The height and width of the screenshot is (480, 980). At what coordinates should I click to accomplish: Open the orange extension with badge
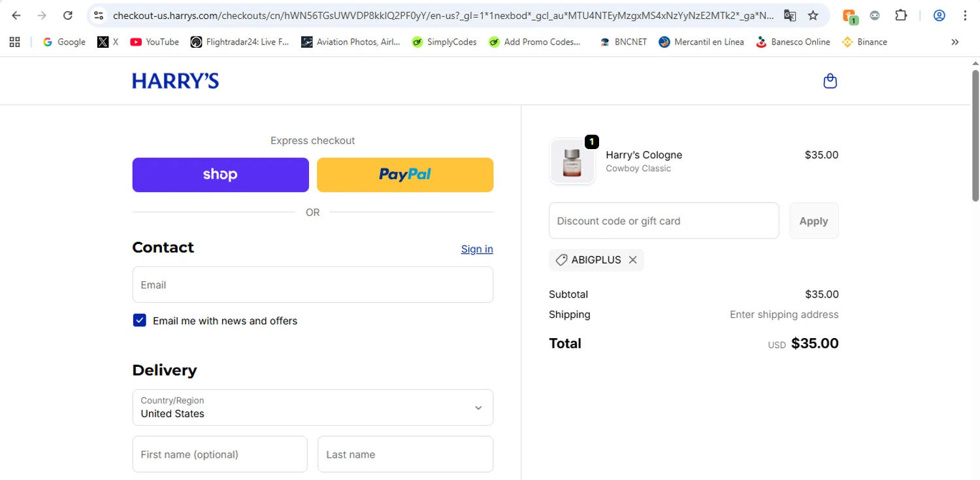(x=849, y=16)
